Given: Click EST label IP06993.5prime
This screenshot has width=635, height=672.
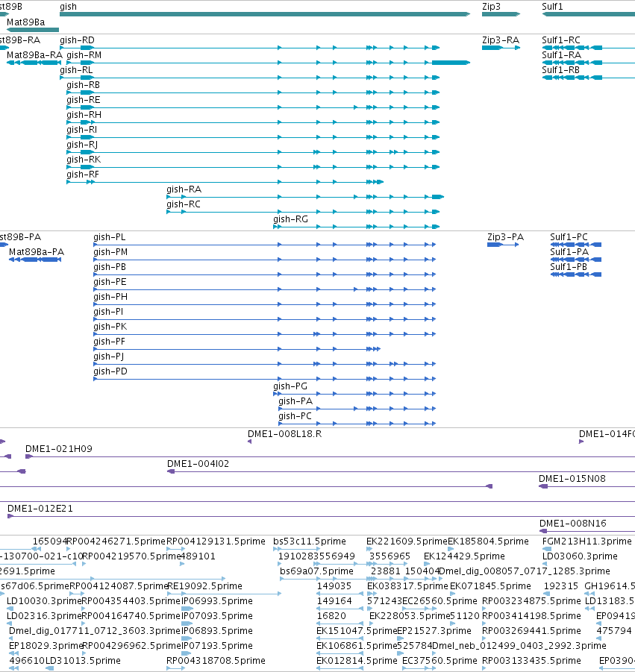Looking at the screenshot, I should tap(216, 601).
